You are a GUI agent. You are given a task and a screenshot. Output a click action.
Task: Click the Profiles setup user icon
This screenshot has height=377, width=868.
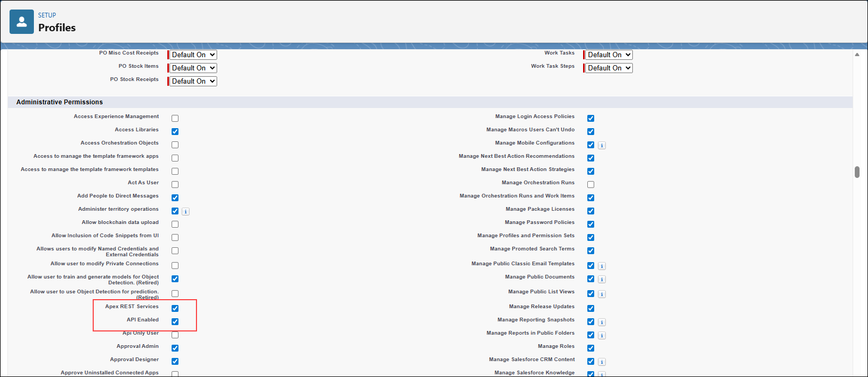point(22,22)
